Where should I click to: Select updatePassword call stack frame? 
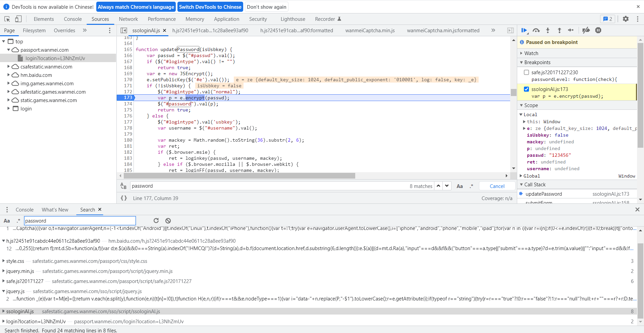click(577, 194)
